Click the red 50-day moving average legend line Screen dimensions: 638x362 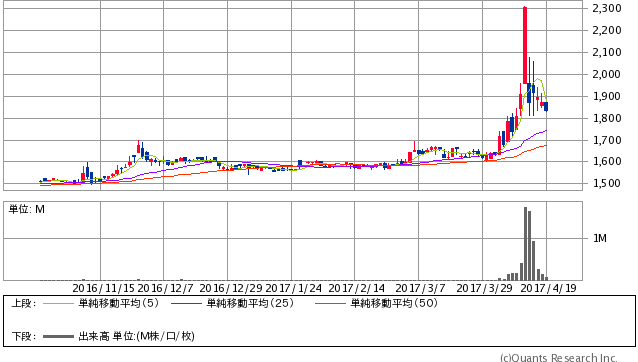pos(330,303)
